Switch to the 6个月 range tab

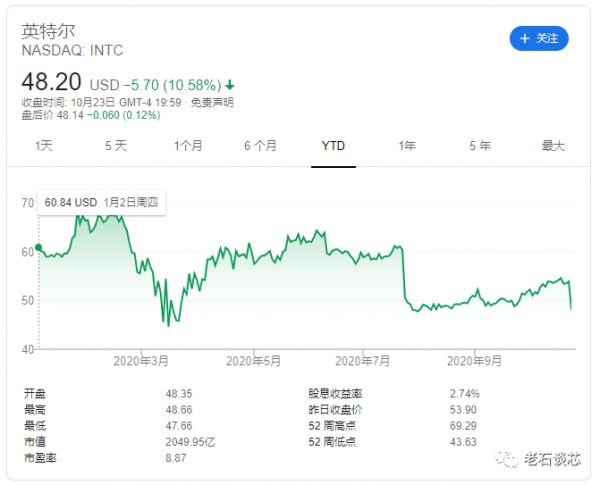point(260,146)
